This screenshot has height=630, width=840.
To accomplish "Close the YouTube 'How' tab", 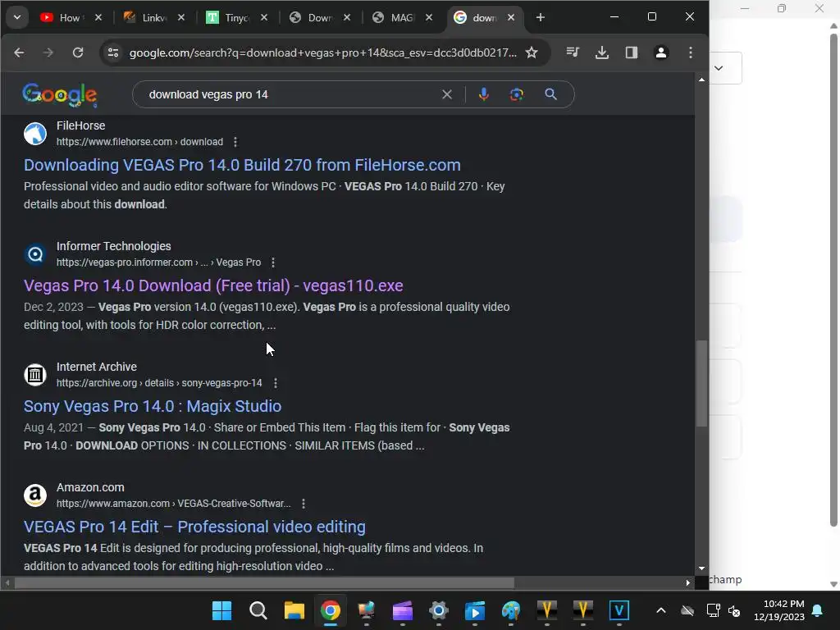I will tap(98, 18).
